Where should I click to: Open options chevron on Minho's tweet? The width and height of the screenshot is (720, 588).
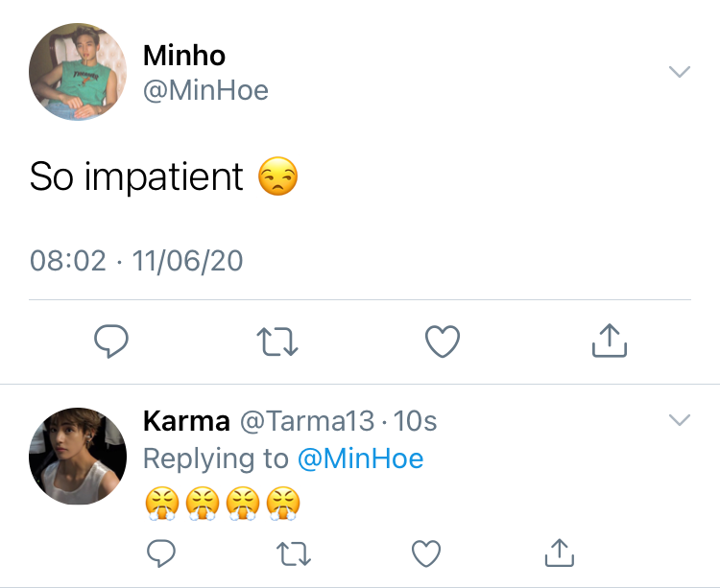click(x=680, y=72)
